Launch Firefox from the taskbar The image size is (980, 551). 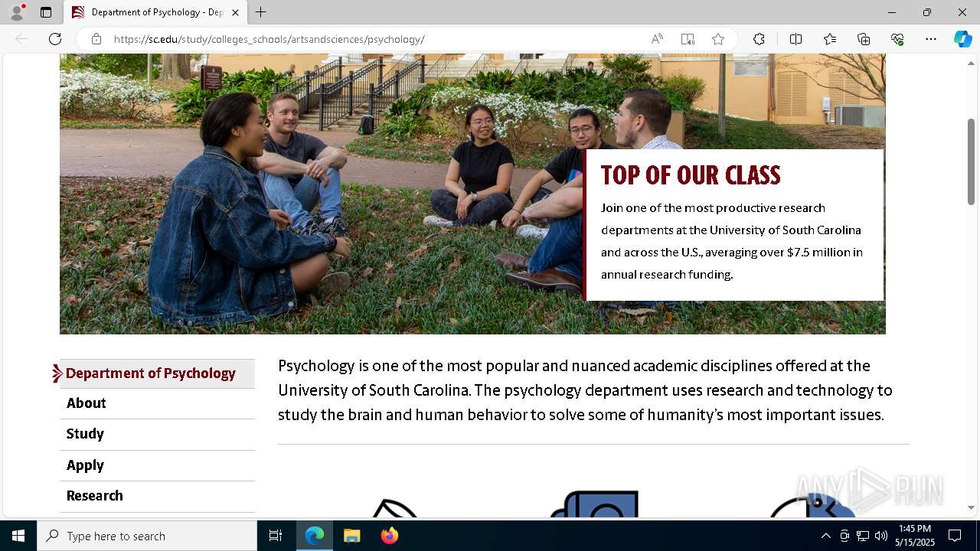click(390, 536)
